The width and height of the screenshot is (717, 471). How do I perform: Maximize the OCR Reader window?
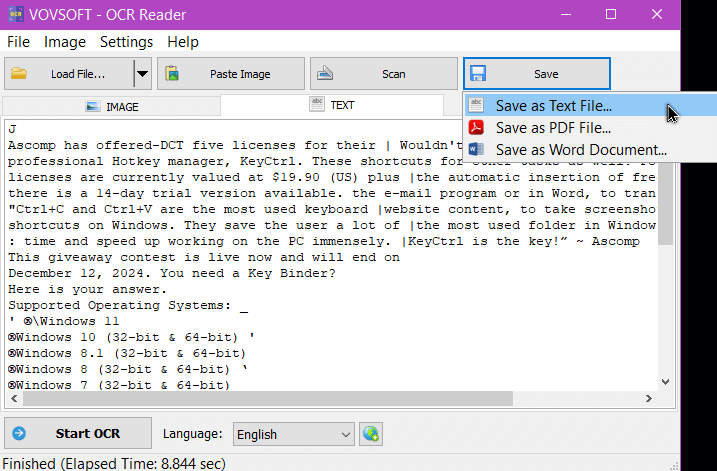click(611, 14)
